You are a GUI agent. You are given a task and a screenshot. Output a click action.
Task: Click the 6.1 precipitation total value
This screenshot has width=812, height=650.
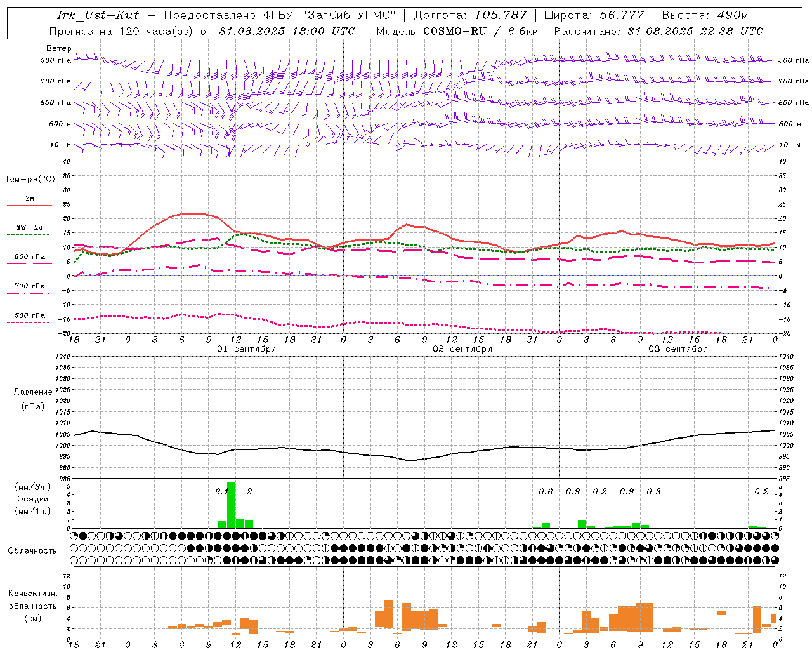pyautogui.click(x=223, y=491)
